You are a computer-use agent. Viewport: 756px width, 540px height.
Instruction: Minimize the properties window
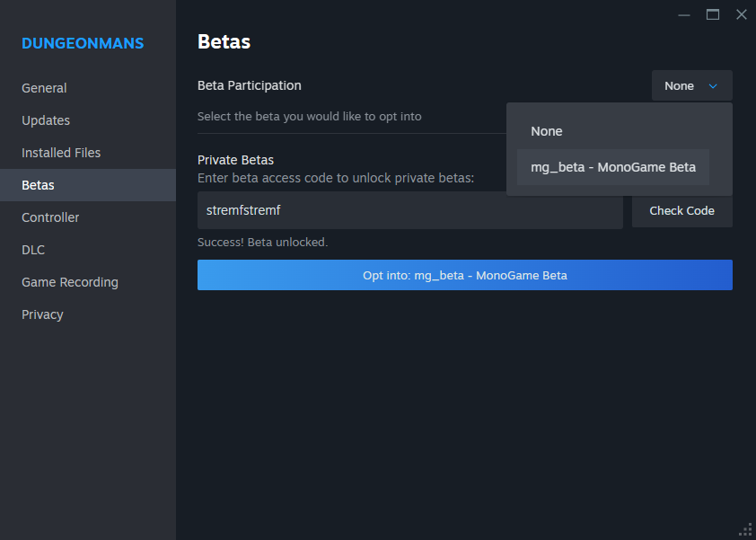683,15
